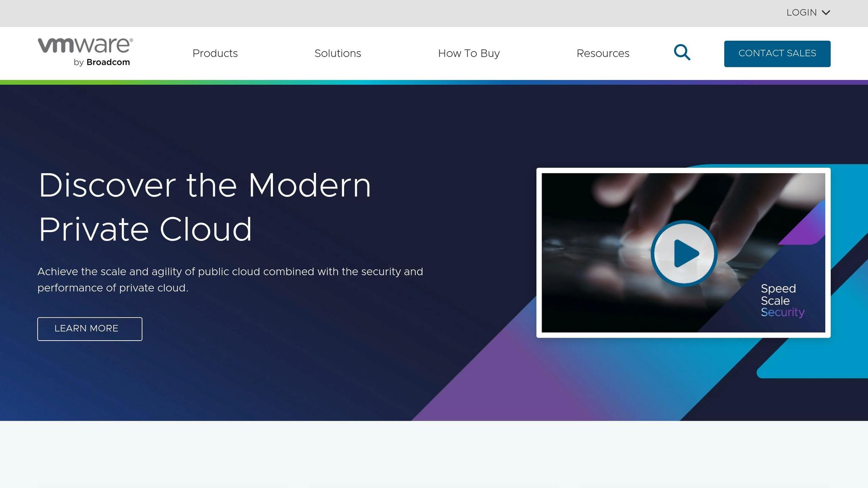The height and width of the screenshot is (488, 868).
Task: Click the search magnifier icon
Action: pos(682,53)
